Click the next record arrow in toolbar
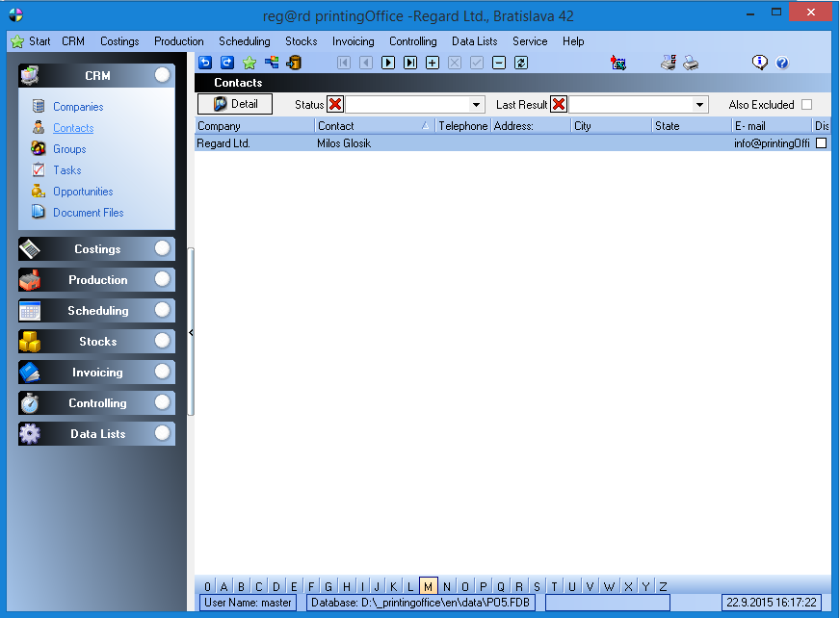This screenshot has height=618, width=840. (388, 63)
